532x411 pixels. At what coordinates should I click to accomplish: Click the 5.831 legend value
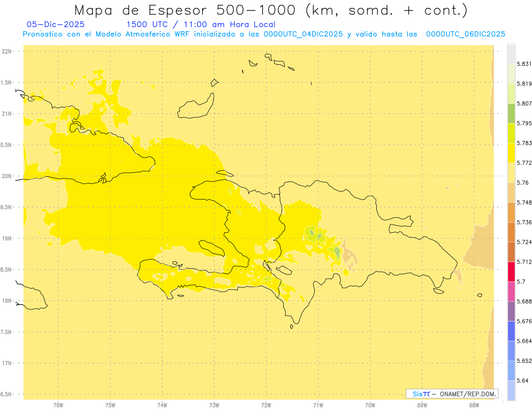[x=524, y=64]
